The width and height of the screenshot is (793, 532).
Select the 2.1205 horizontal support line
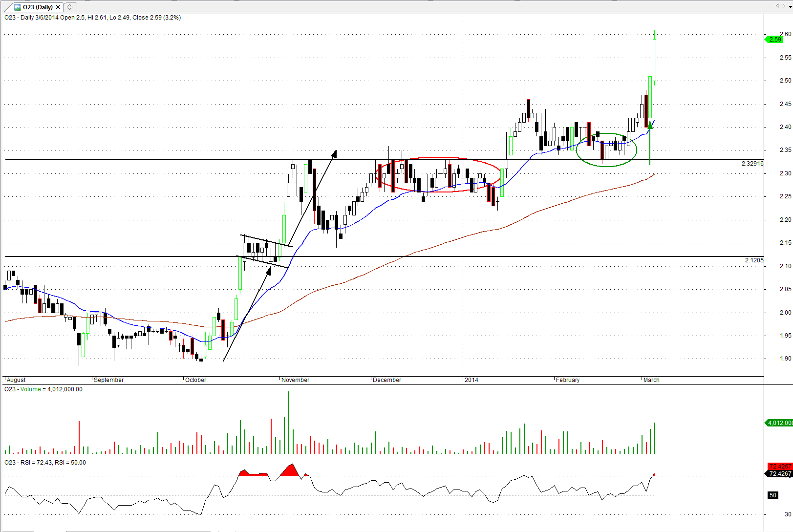(x=147, y=256)
